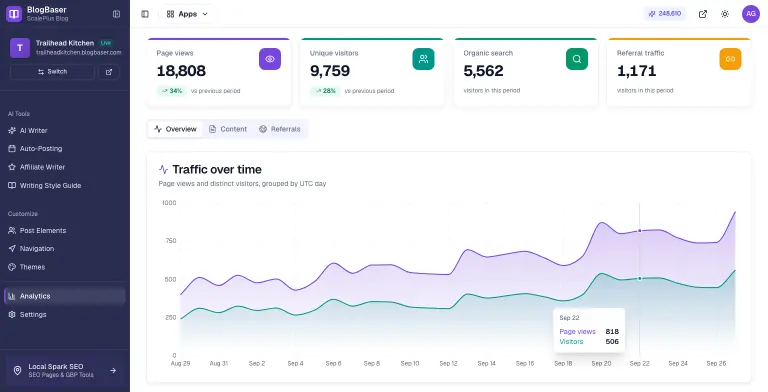Click the tooltip Visitors 506 row
The image size is (768, 392).
coord(589,342)
